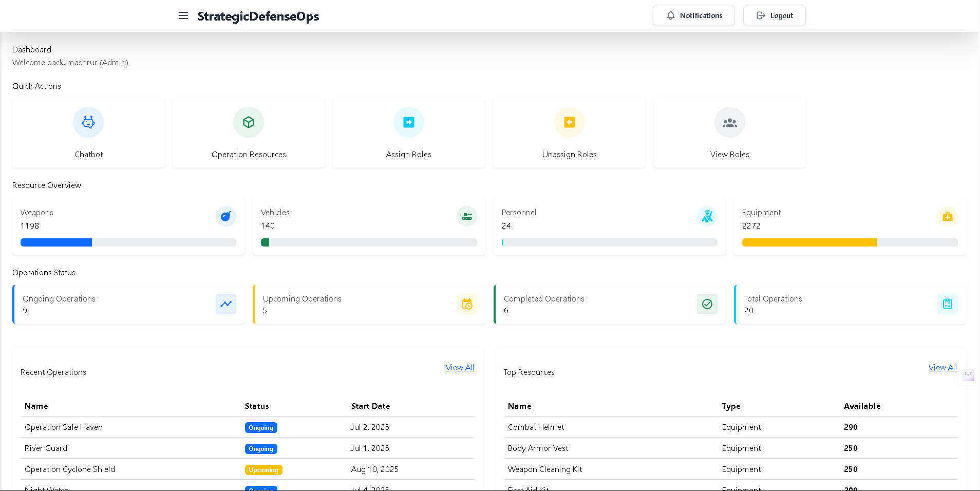This screenshot has height=491, width=980.
Task: Open the Unassign Roles quick action label
Action: point(570,155)
